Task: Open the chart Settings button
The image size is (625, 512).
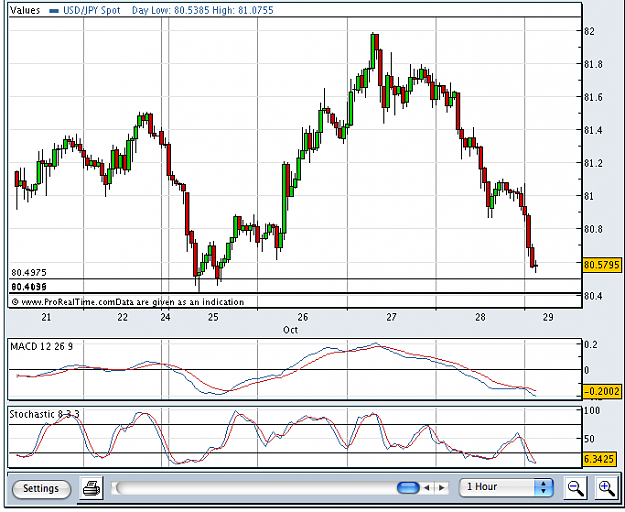Action: click(x=41, y=488)
